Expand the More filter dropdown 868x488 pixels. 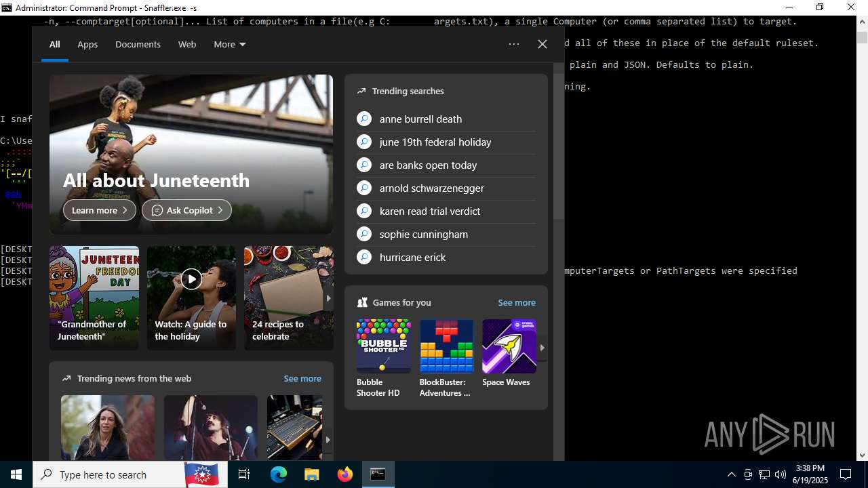[x=230, y=44]
